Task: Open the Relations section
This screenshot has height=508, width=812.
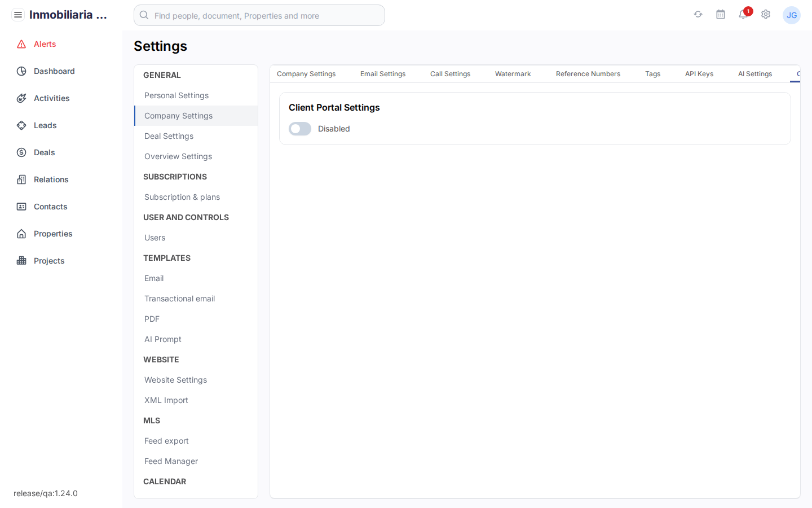Action: (x=21, y=179)
